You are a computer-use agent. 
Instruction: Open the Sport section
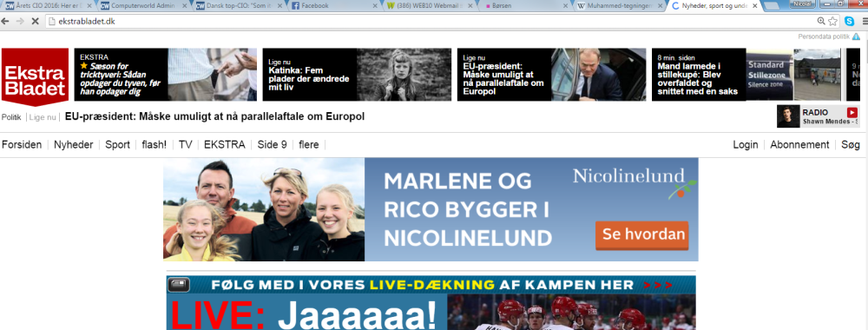click(x=117, y=145)
